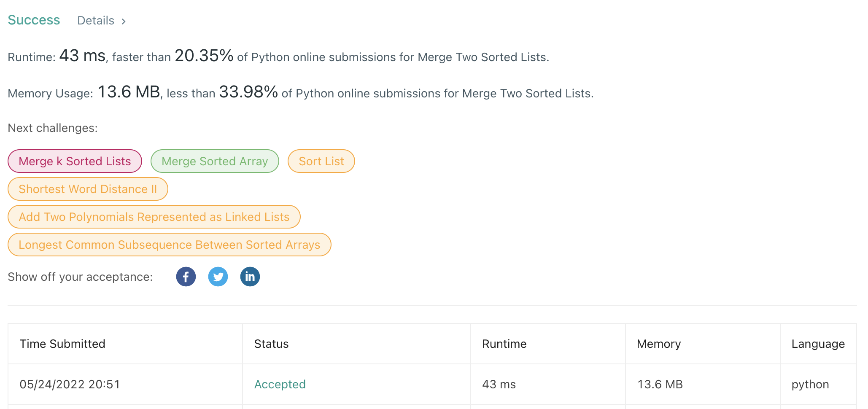Select the Runtime column header
This screenshot has height=409, width=868.
(x=504, y=343)
